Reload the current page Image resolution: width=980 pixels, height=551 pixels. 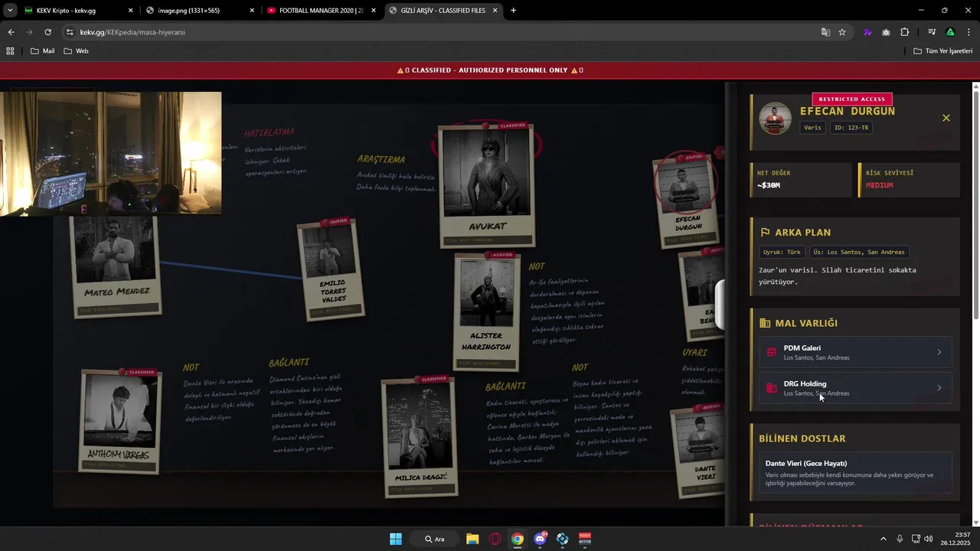coord(47,32)
